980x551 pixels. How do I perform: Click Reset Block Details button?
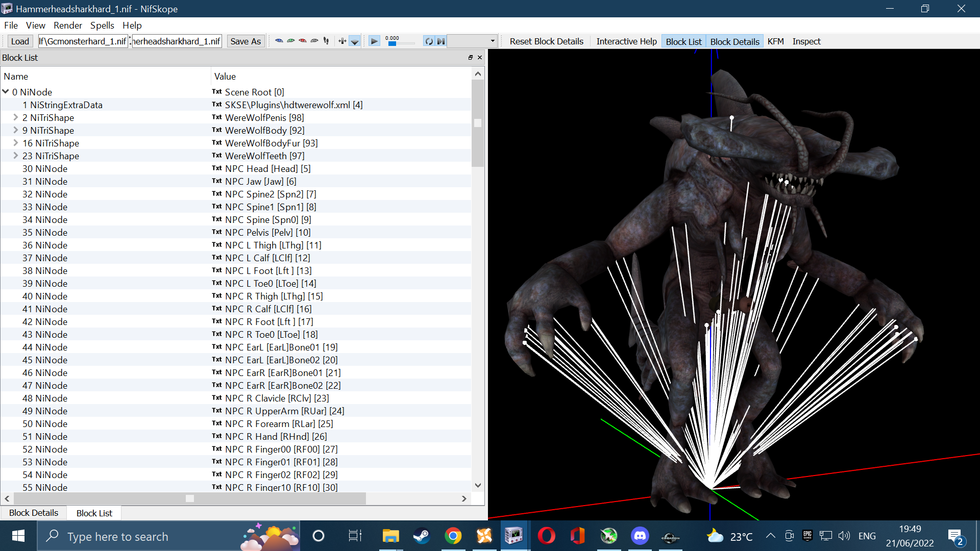pos(546,41)
